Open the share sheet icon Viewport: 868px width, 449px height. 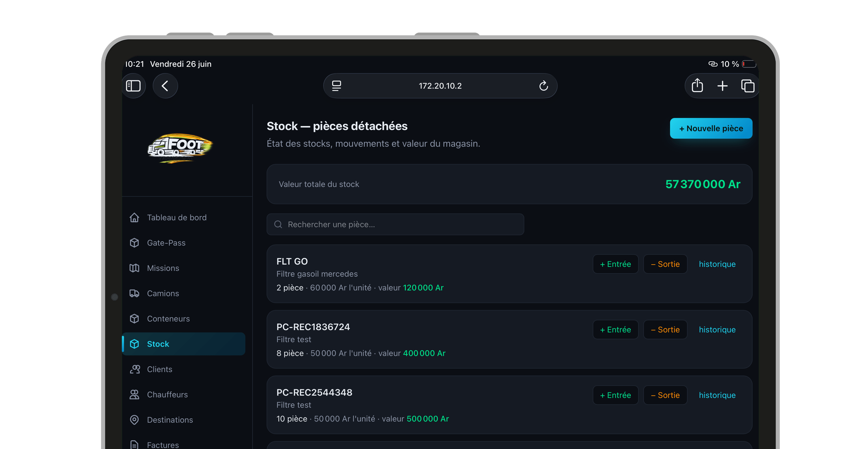tap(697, 86)
